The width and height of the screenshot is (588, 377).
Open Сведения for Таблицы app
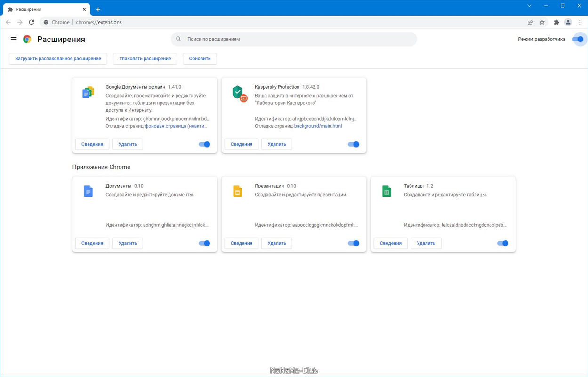tap(391, 243)
